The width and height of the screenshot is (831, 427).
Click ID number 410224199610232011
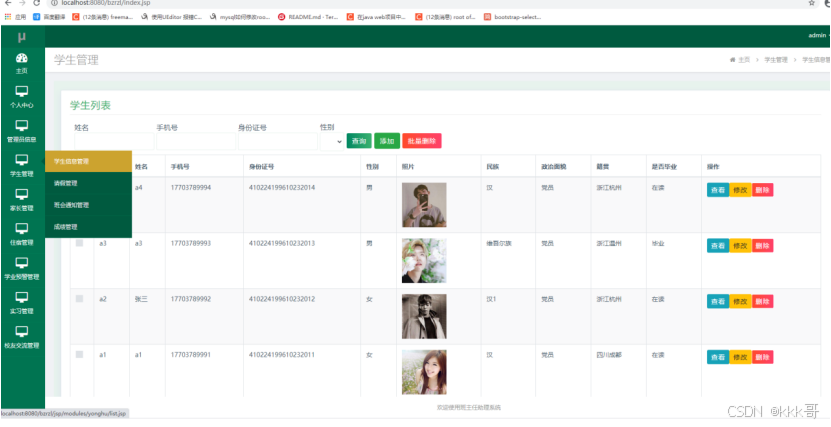click(x=282, y=354)
